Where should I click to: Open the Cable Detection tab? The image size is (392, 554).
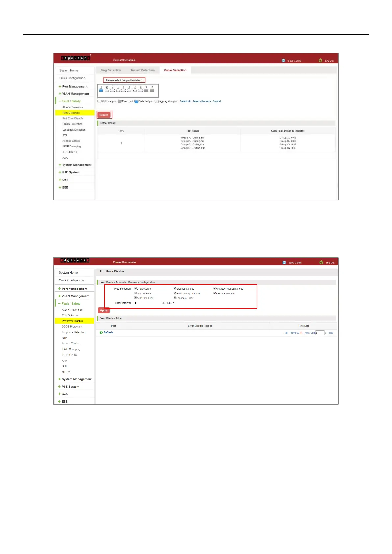[x=175, y=70]
